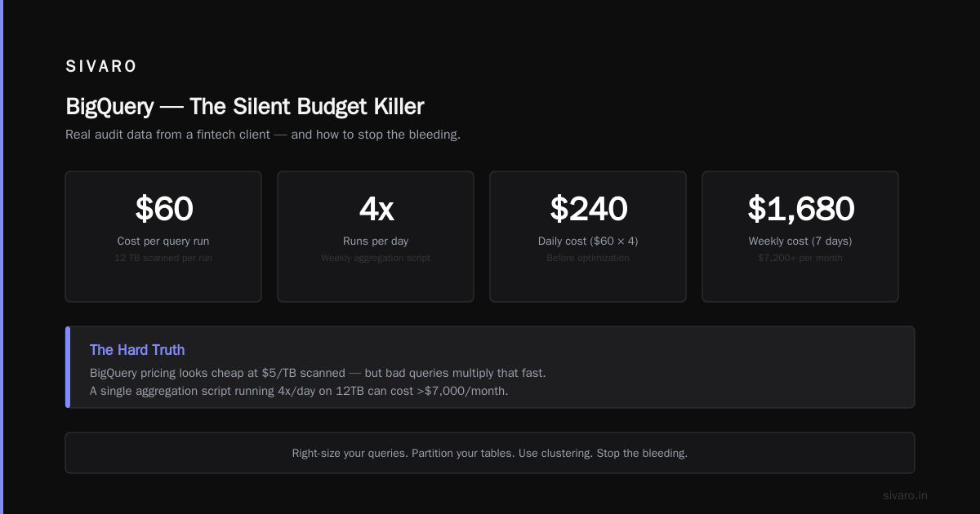980x514 pixels.
Task: Click the 12 TB scanned per run note
Action: point(163,258)
